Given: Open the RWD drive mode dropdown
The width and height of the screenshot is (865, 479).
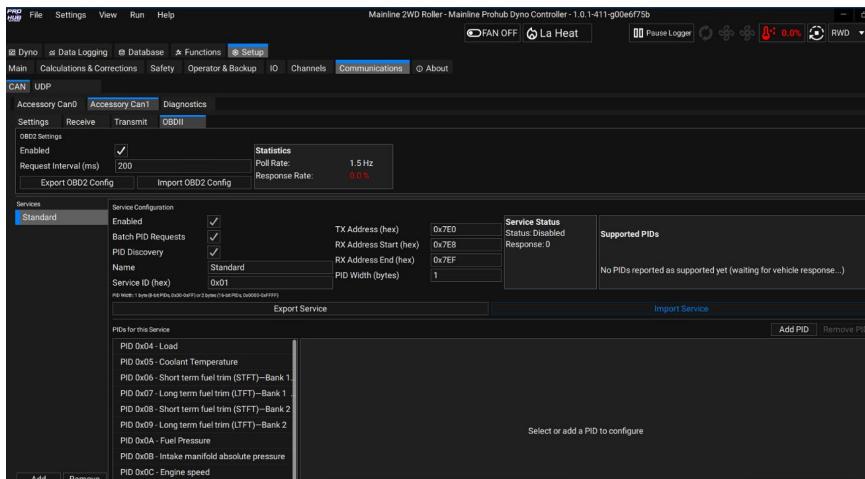Looking at the screenshot, I should coord(850,33).
